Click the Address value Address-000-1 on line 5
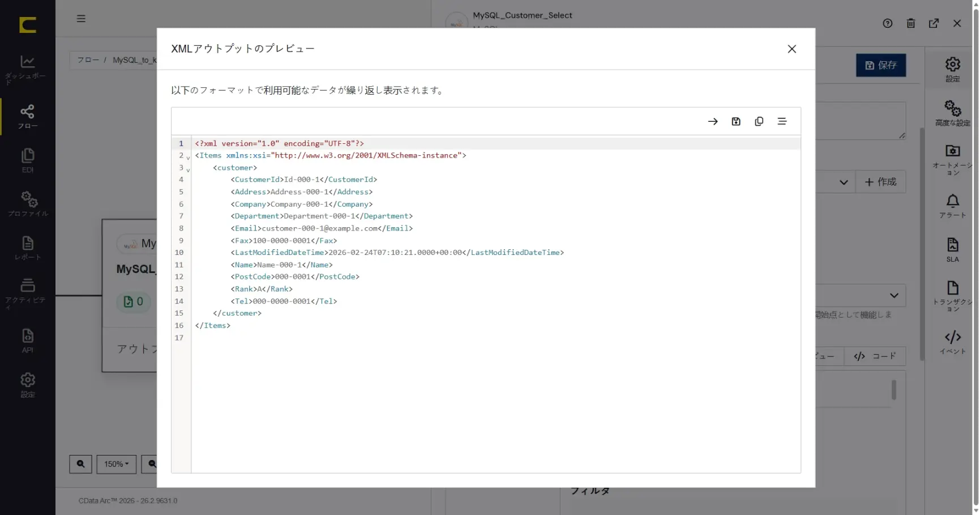Screen dimensions: 980x515 299,192
